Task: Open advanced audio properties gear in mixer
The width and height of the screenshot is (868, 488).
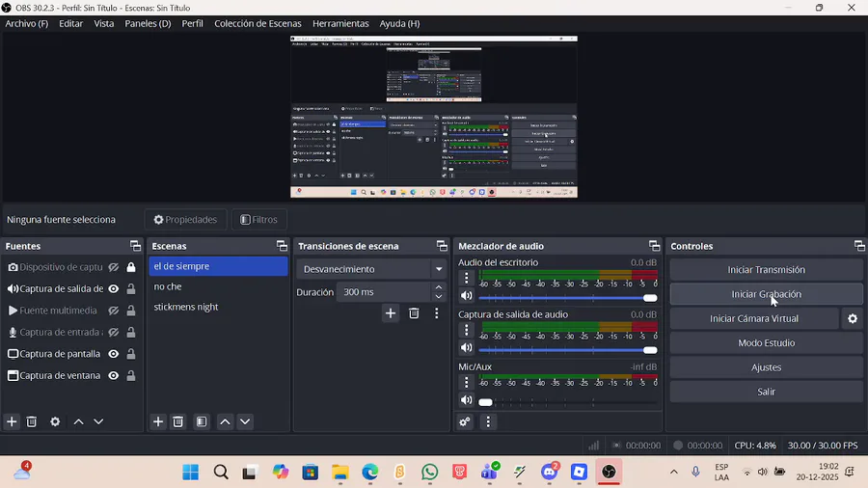Action: click(465, 421)
